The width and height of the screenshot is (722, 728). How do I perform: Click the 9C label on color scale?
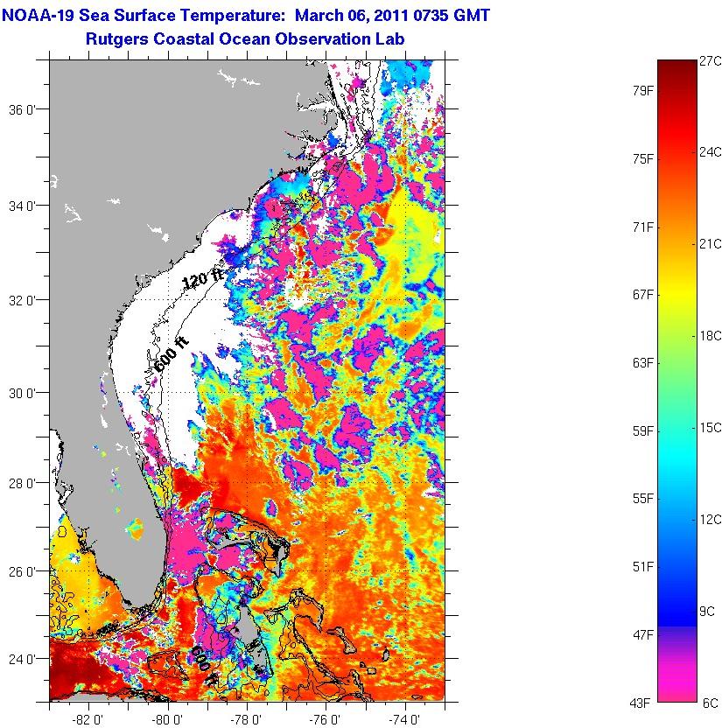[707, 611]
